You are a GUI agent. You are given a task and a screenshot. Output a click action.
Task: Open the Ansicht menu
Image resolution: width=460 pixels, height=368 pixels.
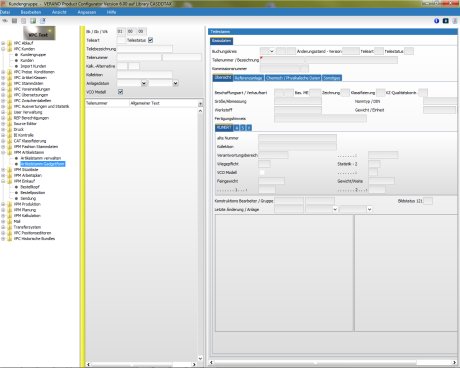[59, 12]
